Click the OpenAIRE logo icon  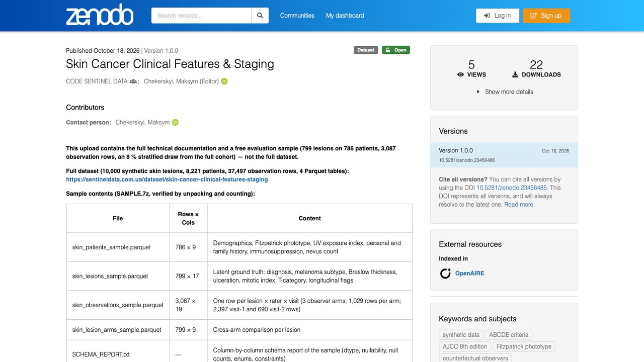(x=445, y=273)
